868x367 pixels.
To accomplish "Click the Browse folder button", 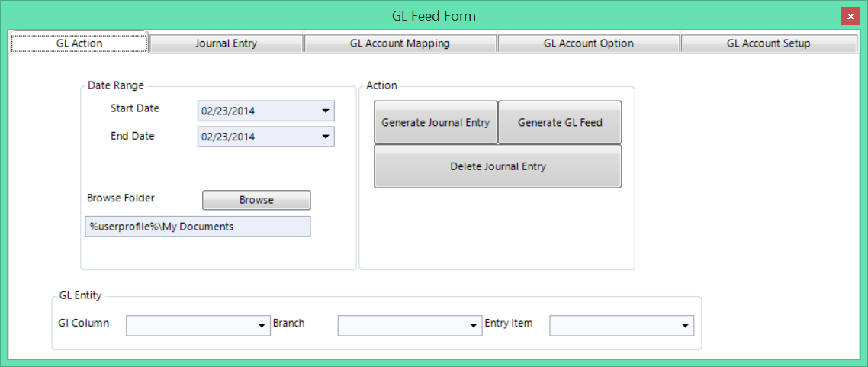I will click(256, 200).
